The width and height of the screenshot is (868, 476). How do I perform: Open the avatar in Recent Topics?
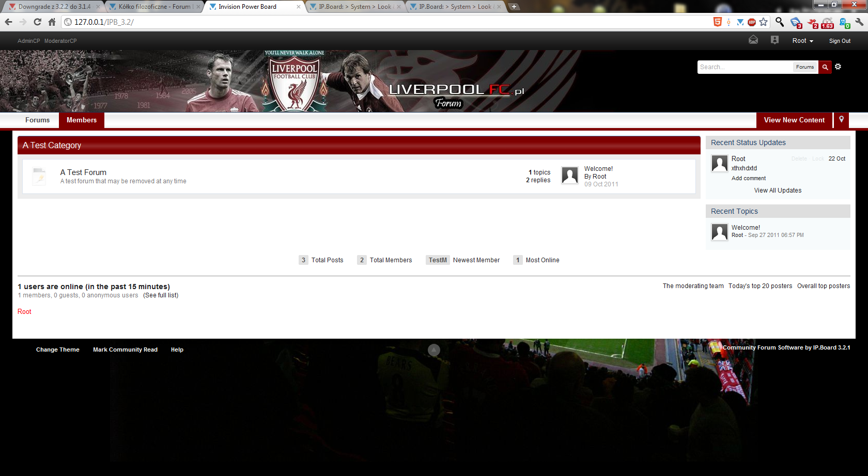720,232
